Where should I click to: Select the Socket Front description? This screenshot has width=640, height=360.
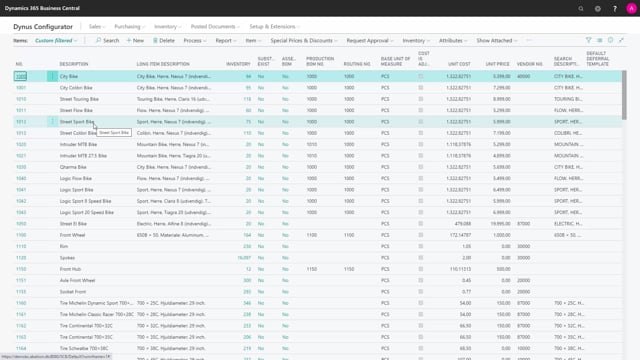(73, 292)
